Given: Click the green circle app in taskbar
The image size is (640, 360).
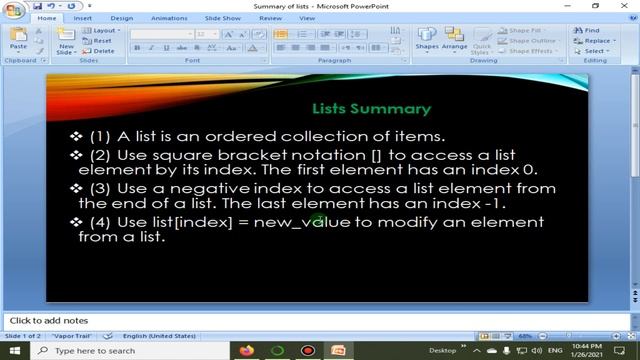Looking at the screenshot, I should click(x=278, y=351).
